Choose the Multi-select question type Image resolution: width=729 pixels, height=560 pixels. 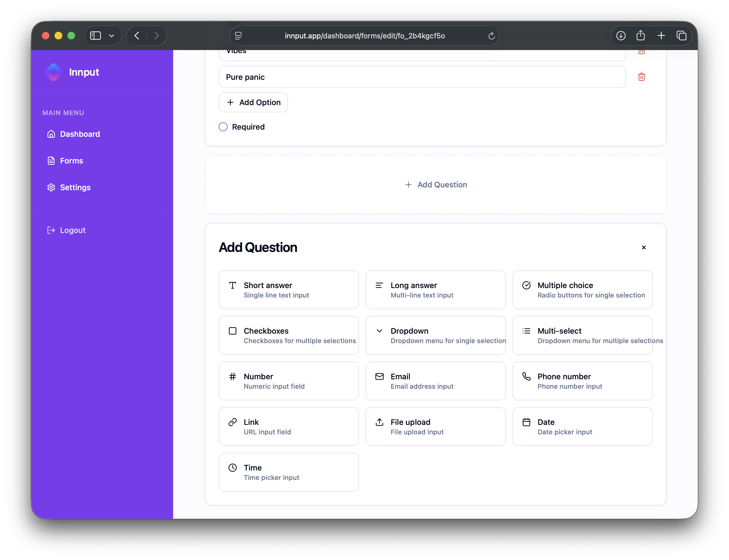pyautogui.click(x=582, y=335)
